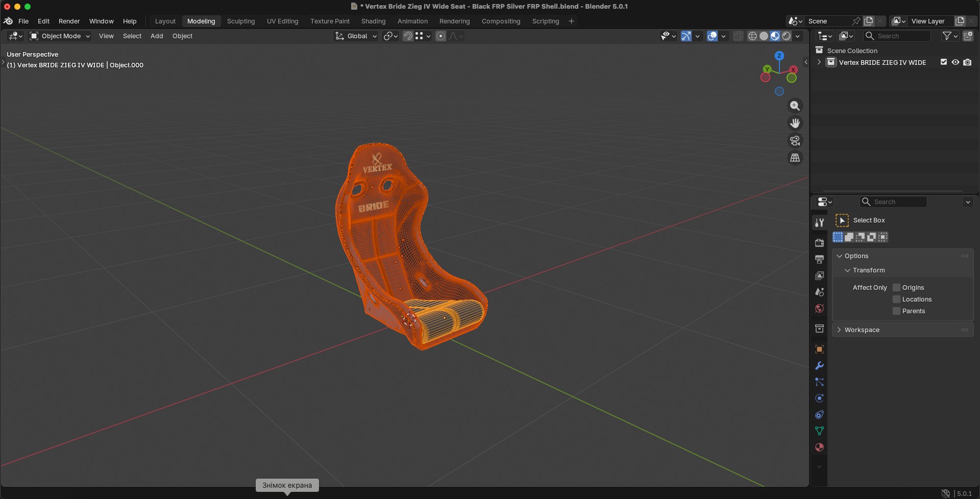Screen dimensions: 980x499
Task: Click the Subtract selection mode icon
Action: tap(861, 237)
